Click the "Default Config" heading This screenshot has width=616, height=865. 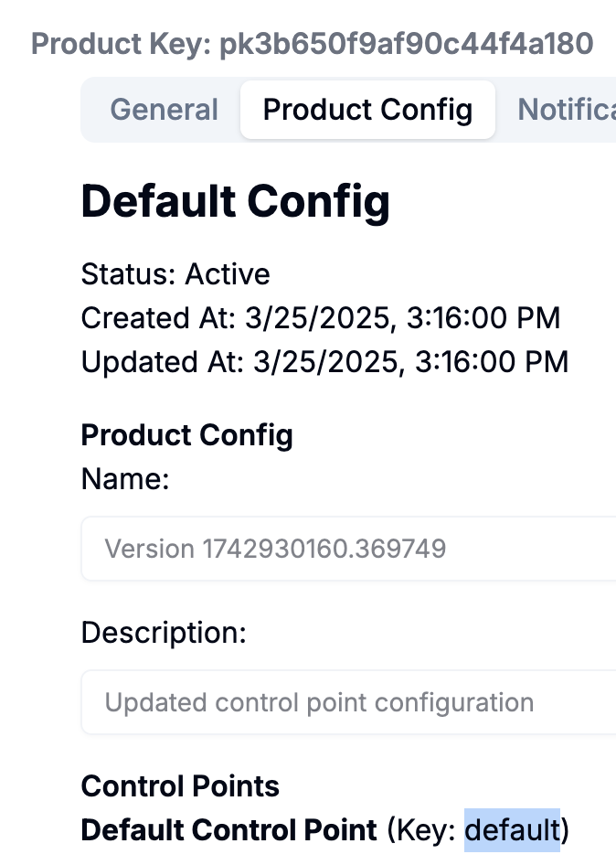pyautogui.click(x=236, y=201)
